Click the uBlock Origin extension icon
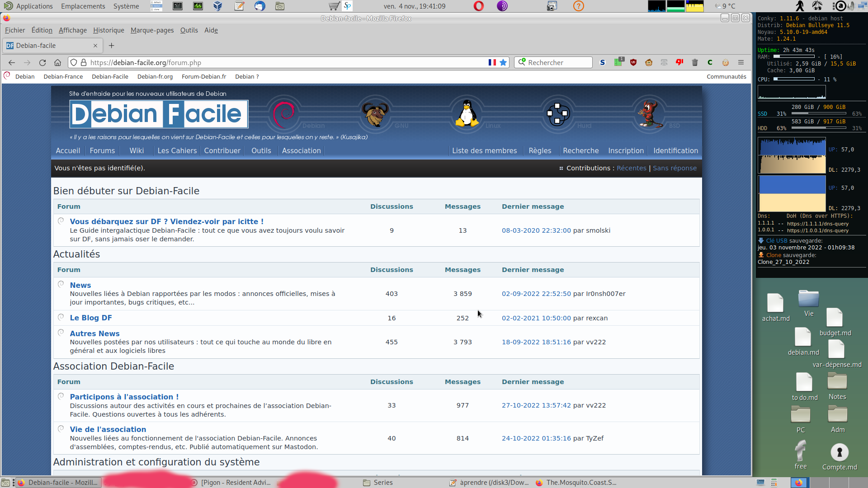Image resolution: width=868 pixels, height=488 pixels. (x=633, y=62)
